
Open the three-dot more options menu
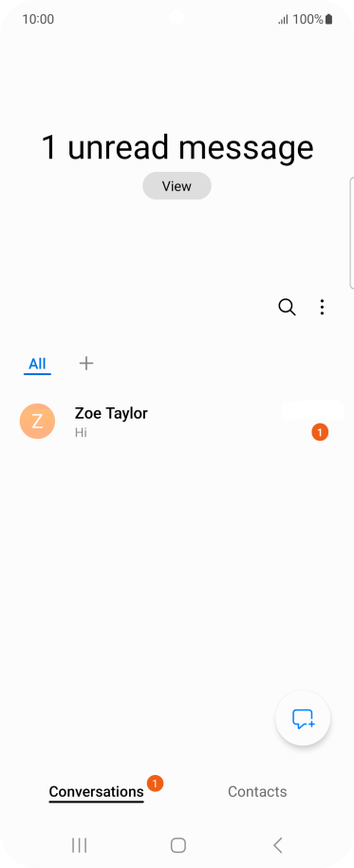pyautogui.click(x=322, y=308)
